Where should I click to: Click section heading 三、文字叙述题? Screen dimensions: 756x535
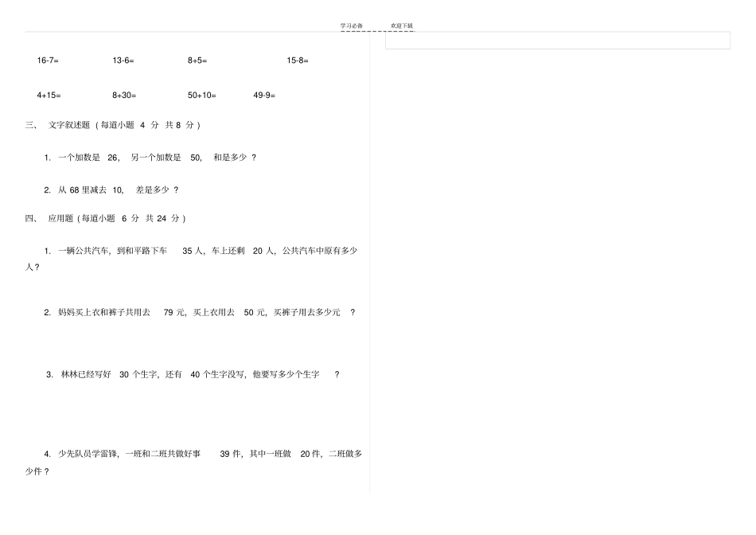point(113,125)
